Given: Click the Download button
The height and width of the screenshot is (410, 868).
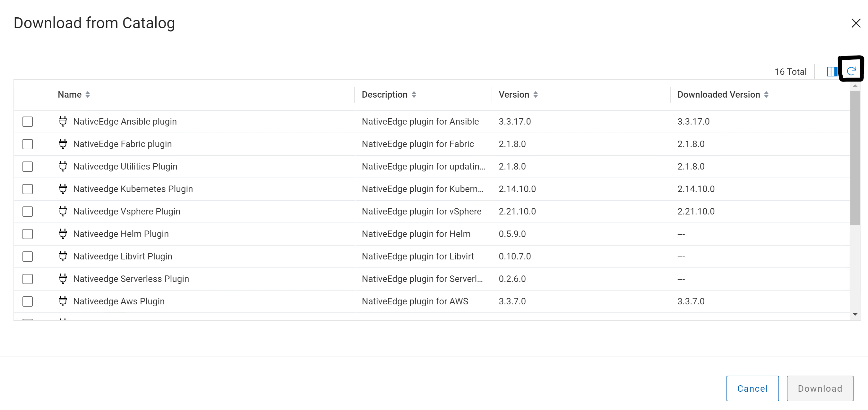Looking at the screenshot, I should [x=820, y=388].
